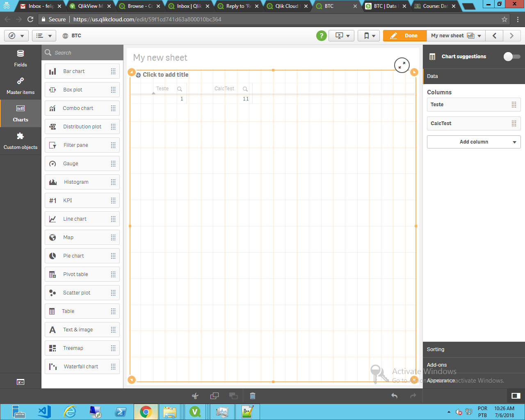Click to add title on table
Viewport: 525px width, 420px height.
(x=166, y=75)
